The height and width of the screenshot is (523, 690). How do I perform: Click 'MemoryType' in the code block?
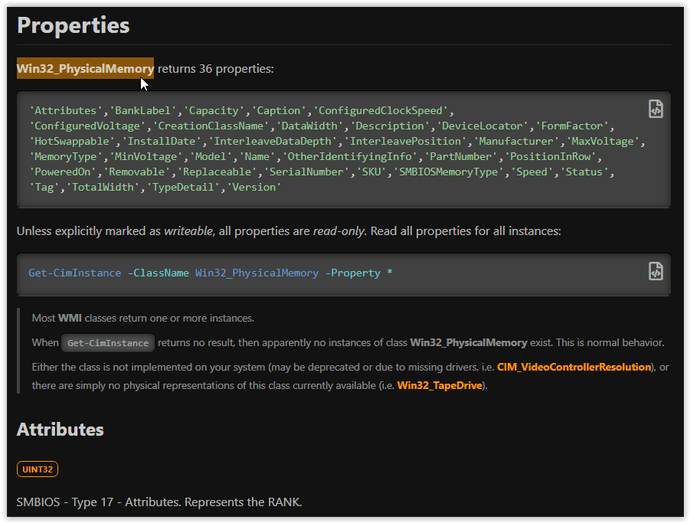pyautogui.click(x=66, y=157)
